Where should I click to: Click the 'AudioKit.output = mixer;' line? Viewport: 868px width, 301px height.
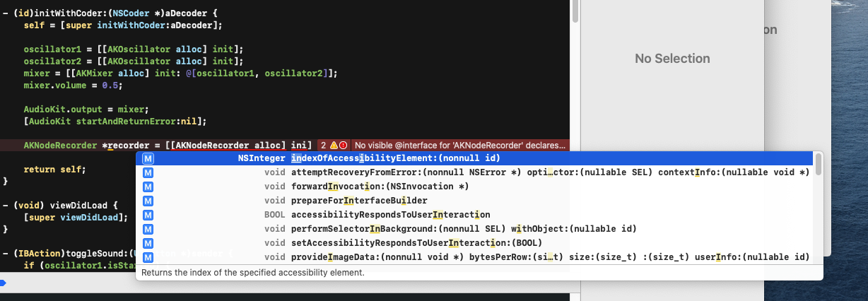[86, 110]
